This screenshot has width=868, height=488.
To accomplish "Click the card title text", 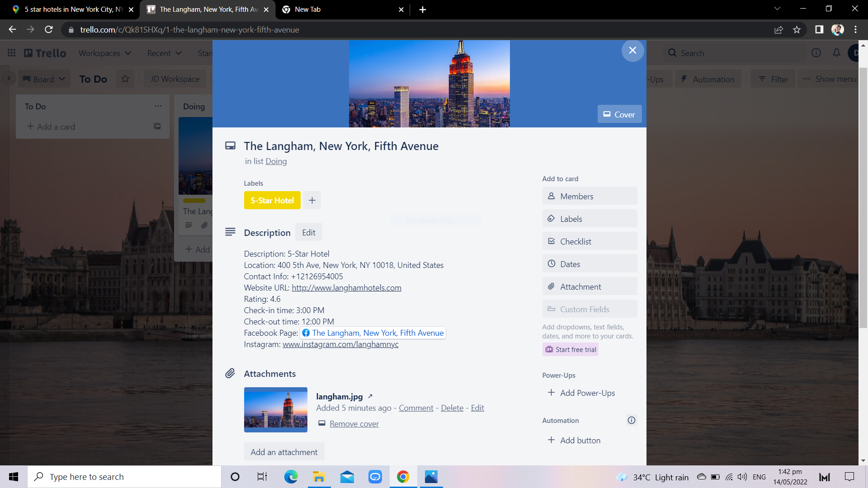I will pos(341,146).
